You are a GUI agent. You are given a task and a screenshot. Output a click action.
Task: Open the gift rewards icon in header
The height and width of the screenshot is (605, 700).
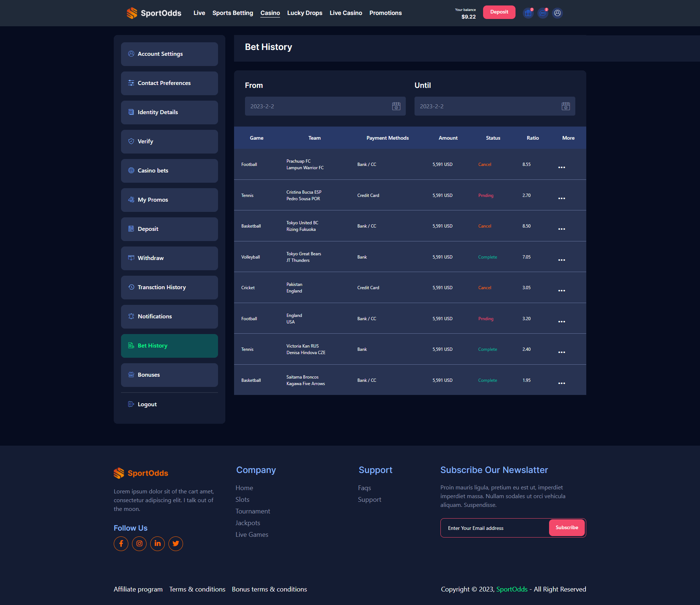pyautogui.click(x=528, y=13)
